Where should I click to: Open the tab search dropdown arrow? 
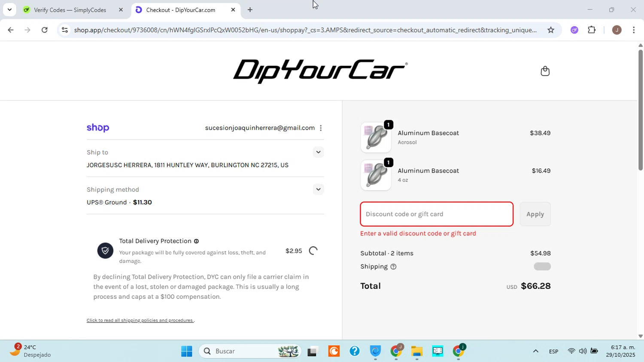[x=9, y=10]
